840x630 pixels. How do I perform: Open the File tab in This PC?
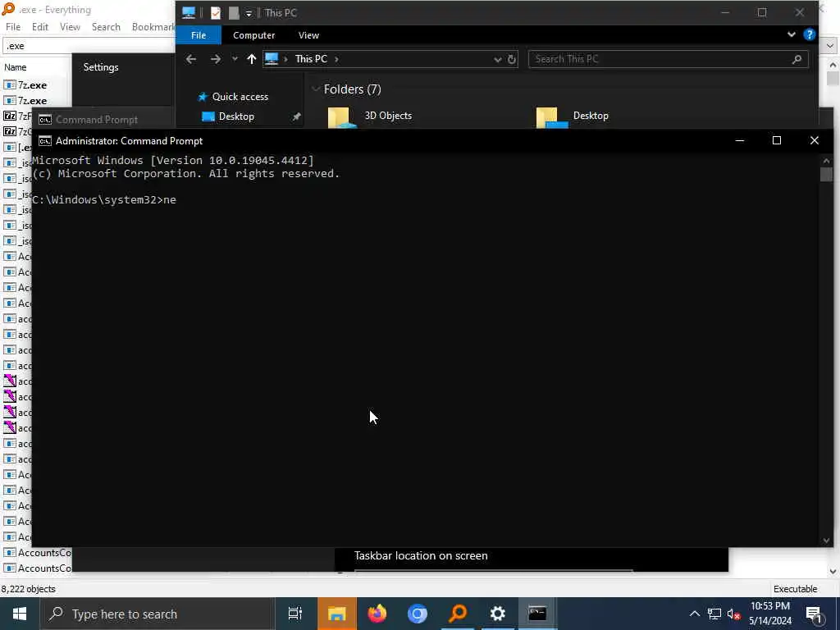pyautogui.click(x=199, y=34)
